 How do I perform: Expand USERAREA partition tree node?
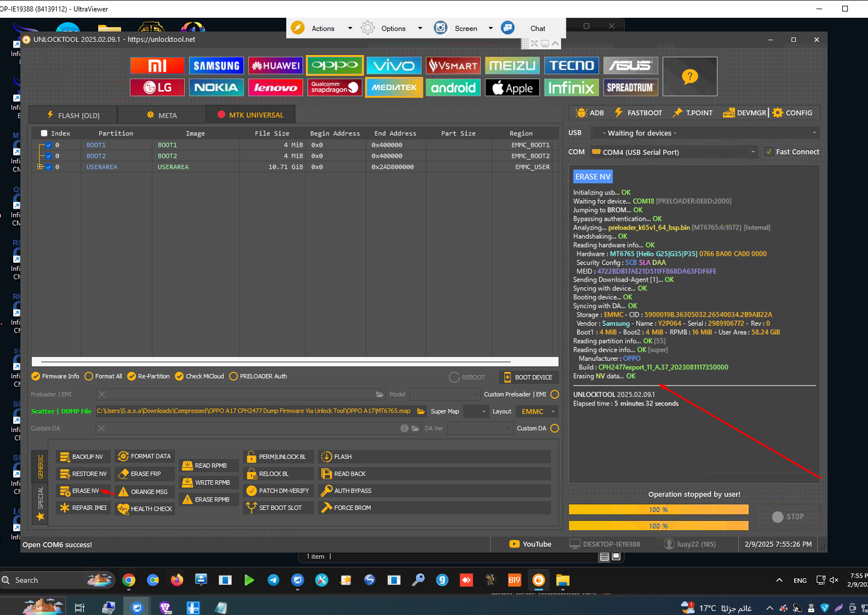40,167
